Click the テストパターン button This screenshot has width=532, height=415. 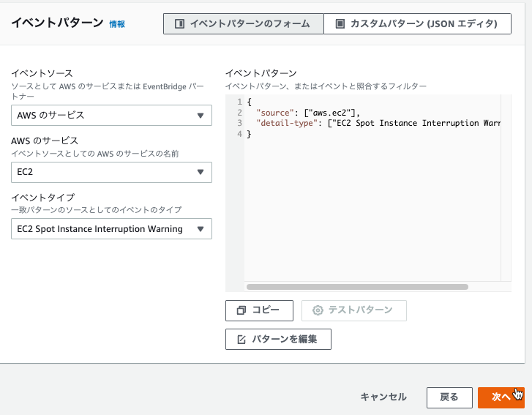(354, 310)
